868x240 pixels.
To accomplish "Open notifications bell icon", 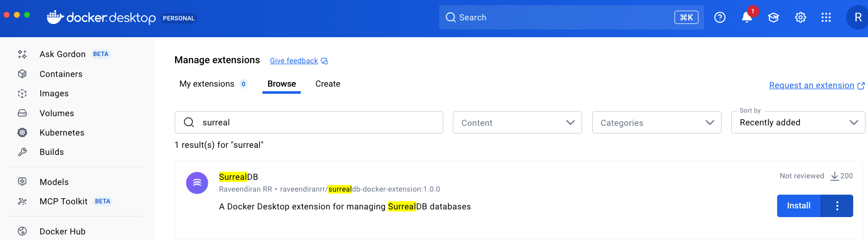I will click(x=747, y=17).
